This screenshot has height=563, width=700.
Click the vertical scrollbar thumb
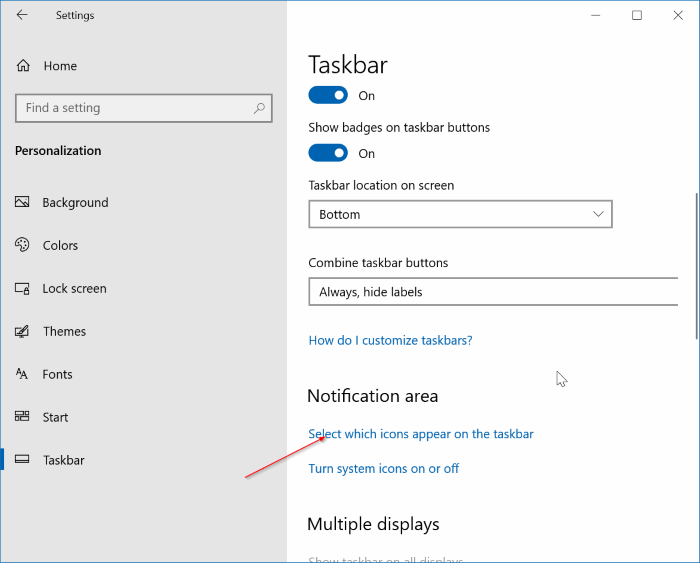coord(697,266)
